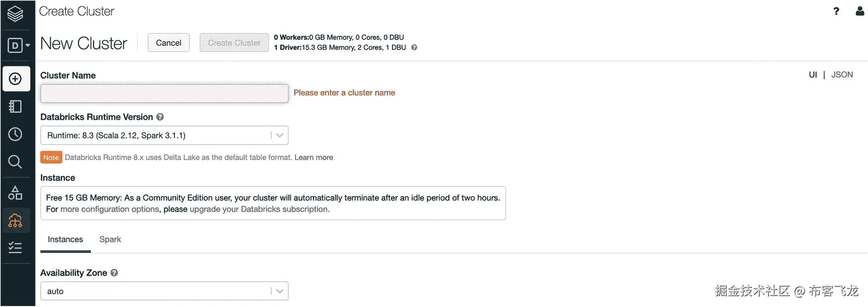Click the Databricks logo icon
The height and width of the screenshot is (307, 868).
pos(15,14)
